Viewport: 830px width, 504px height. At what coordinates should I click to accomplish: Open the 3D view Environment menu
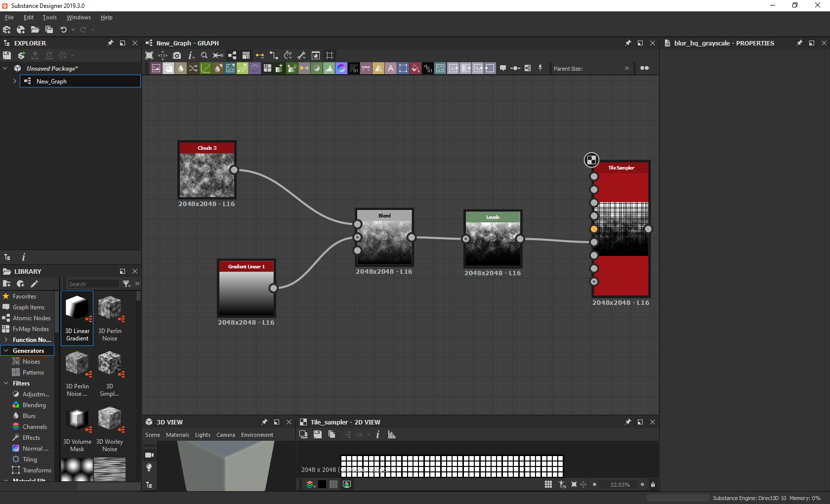[x=257, y=435]
